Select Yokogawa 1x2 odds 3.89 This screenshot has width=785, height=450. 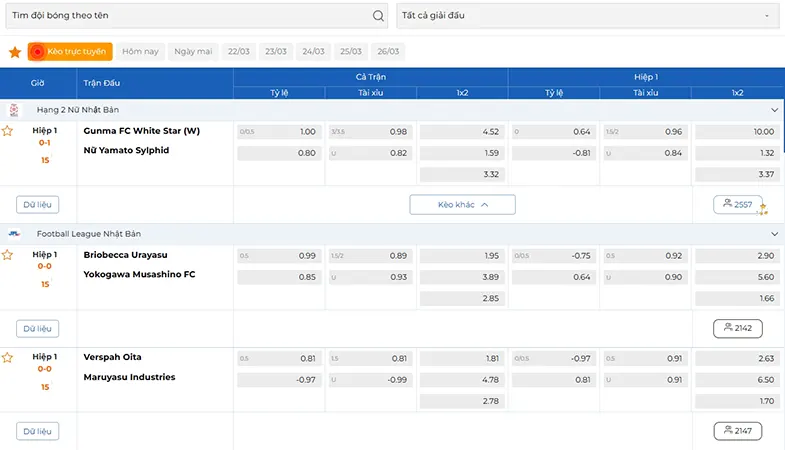click(x=462, y=277)
